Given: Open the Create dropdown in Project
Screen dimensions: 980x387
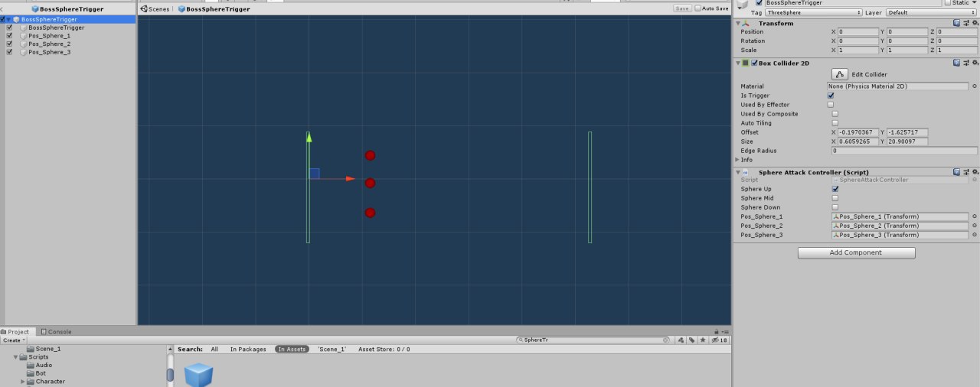Looking at the screenshot, I should coord(15,340).
